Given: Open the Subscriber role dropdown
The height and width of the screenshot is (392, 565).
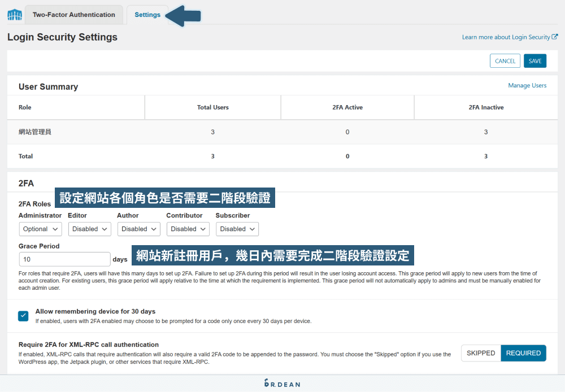Looking at the screenshot, I should point(237,229).
